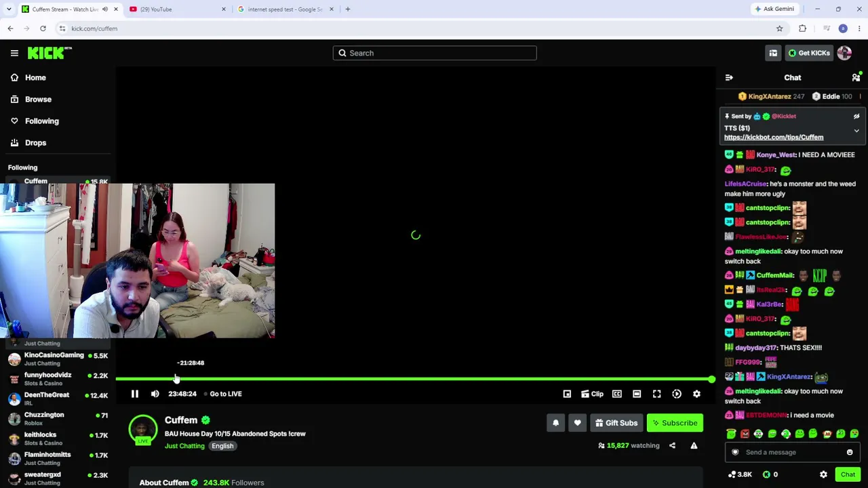Click the Konye_West username in chat

click(x=776, y=155)
